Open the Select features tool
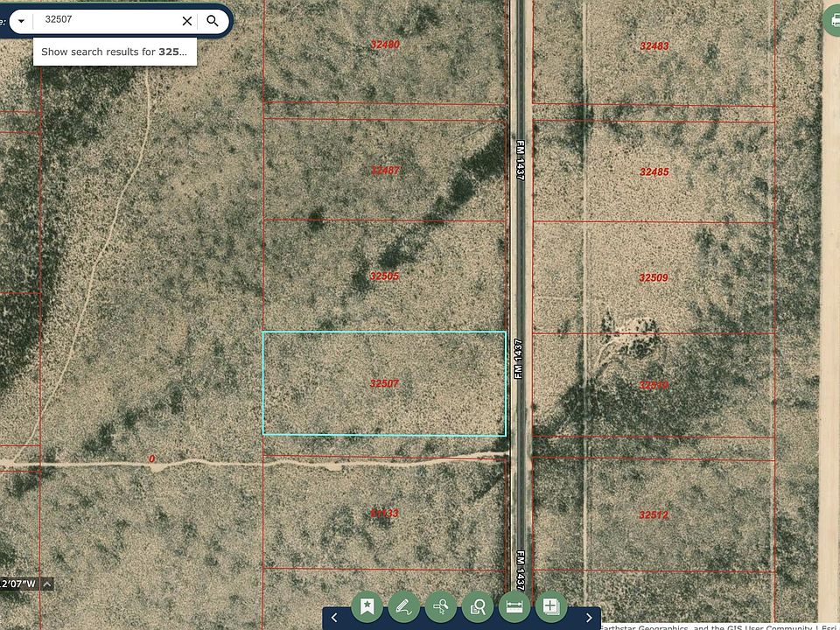This screenshot has height=630, width=840. [x=441, y=607]
